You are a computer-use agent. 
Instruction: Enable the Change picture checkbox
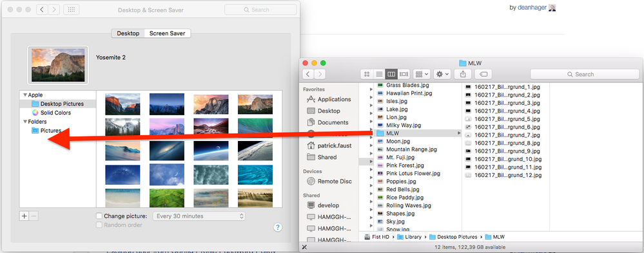pos(99,216)
